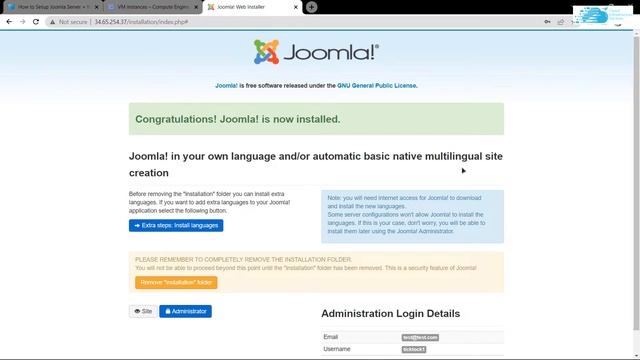640x360 pixels.
Task: Click the blurred Username value in login details
Action: [414, 349]
